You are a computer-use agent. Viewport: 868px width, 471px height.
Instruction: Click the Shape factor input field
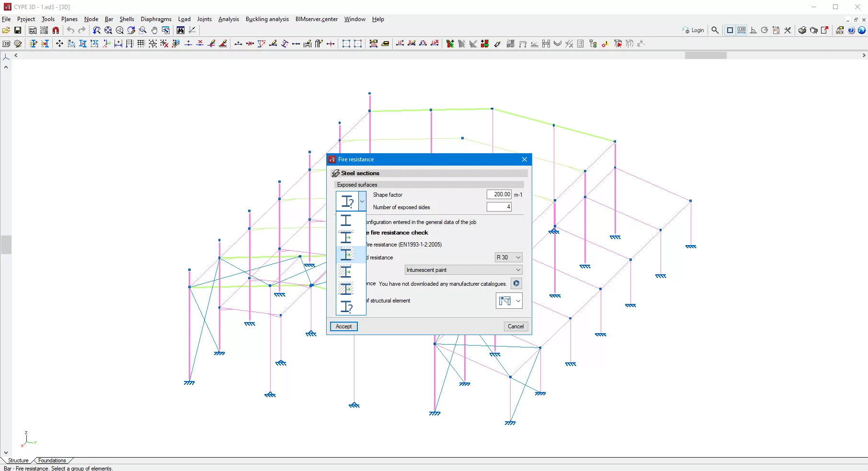pos(499,194)
